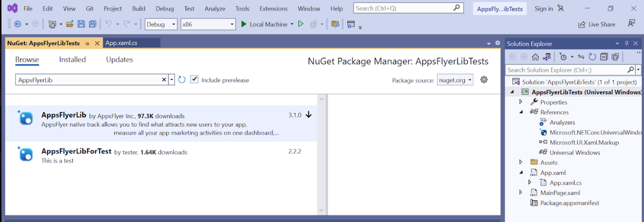The height and width of the screenshot is (222, 644).
Task: Click Solution Explorer Home icon
Action: pos(536,57)
